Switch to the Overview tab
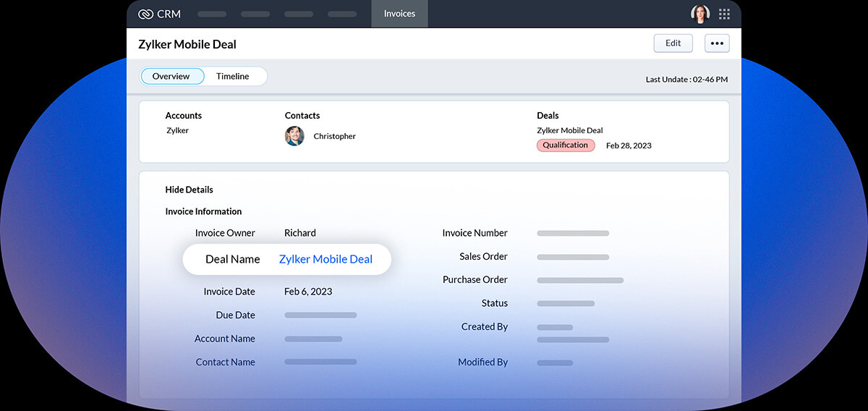This screenshot has width=868, height=411. (171, 76)
